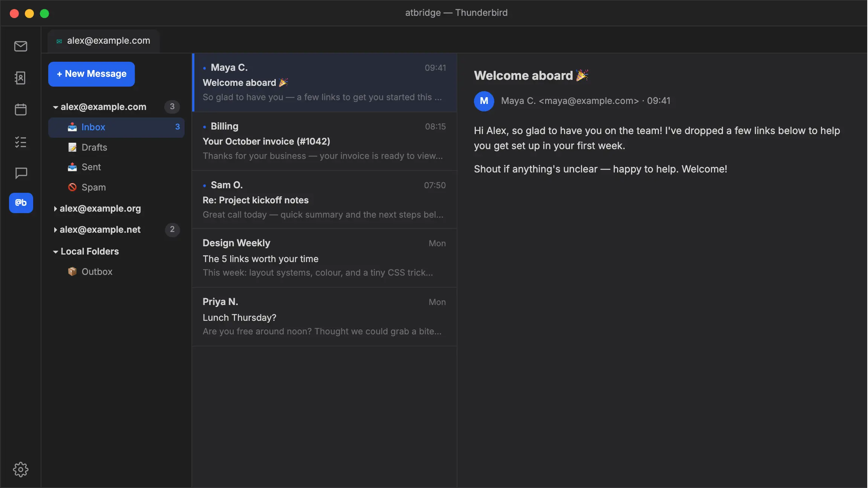This screenshot has width=868, height=488.
Task: Click alex@example.net unread badge 2
Action: click(172, 229)
